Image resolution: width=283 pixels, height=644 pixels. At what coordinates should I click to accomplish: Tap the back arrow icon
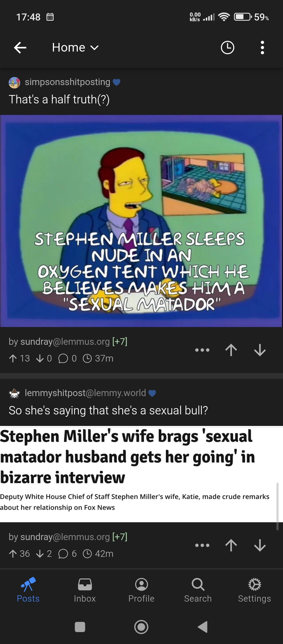pos(20,48)
